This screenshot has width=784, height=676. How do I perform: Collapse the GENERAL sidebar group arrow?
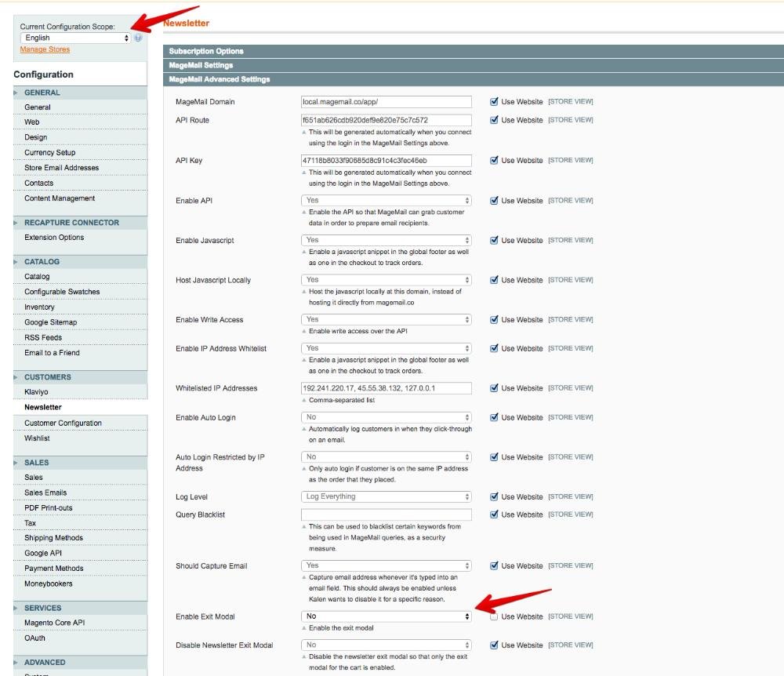(x=16, y=93)
